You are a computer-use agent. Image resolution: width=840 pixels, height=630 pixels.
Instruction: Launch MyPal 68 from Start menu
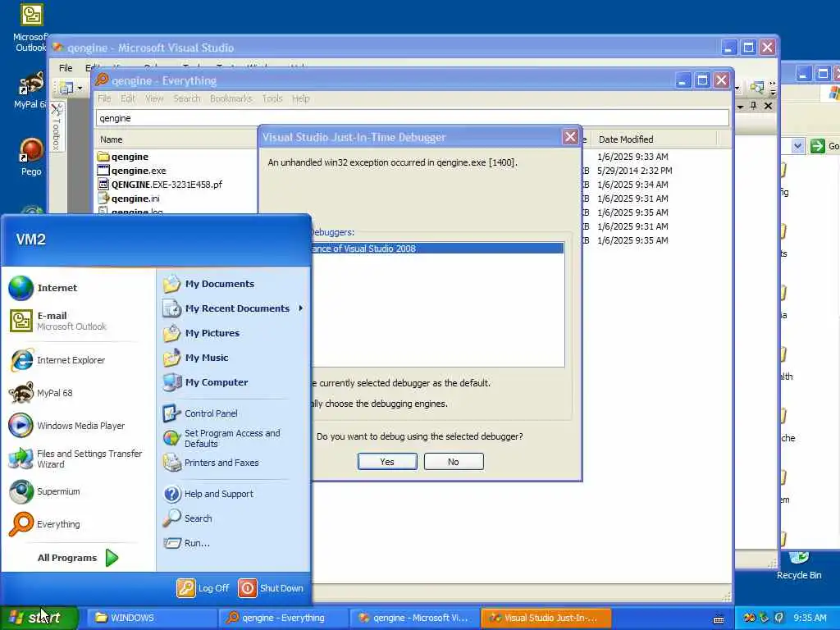(41, 393)
